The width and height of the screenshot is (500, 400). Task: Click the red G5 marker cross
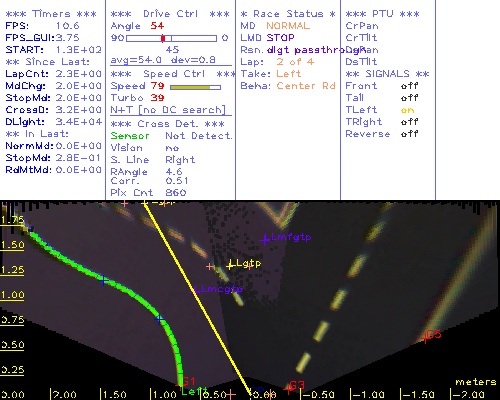(425, 338)
